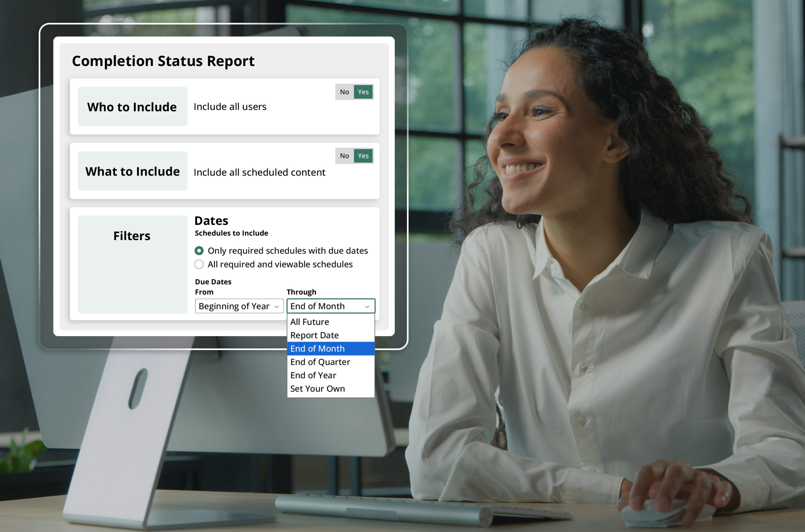805x532 pixels.
Task: Click the "Completion Status Report" title
Action: (163, 61)
